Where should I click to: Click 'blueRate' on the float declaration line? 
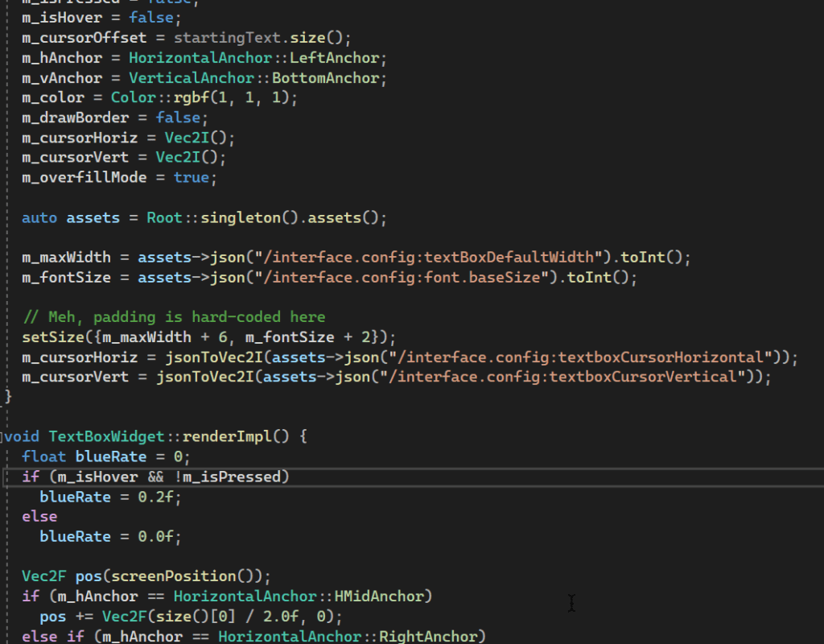pos(111,457)
